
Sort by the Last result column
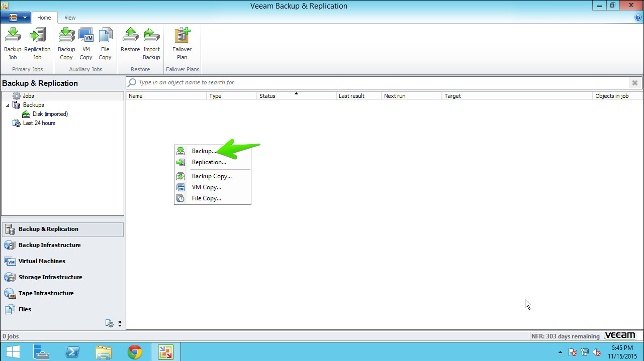(x=359, y=96)
